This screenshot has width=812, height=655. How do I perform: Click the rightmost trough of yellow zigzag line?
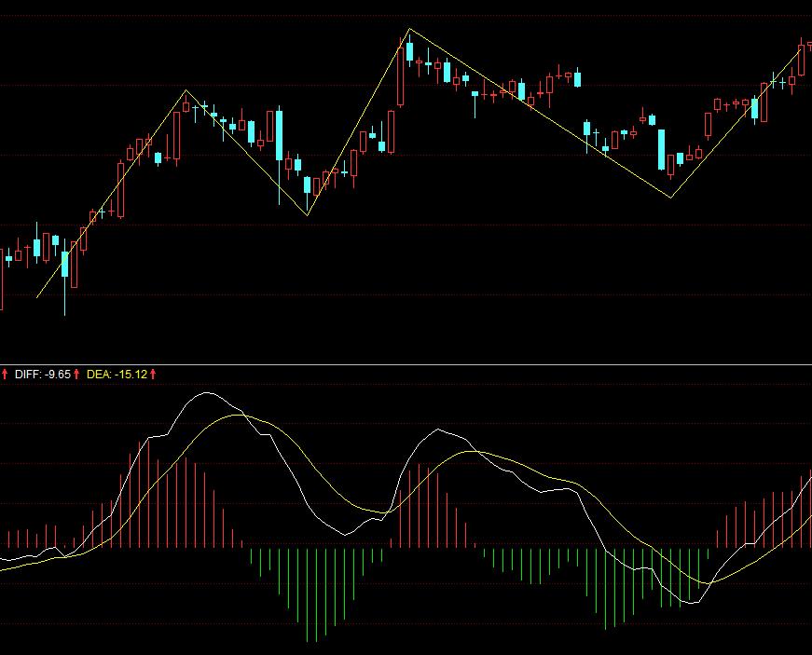pyautogui.click(x=671, y=197)
